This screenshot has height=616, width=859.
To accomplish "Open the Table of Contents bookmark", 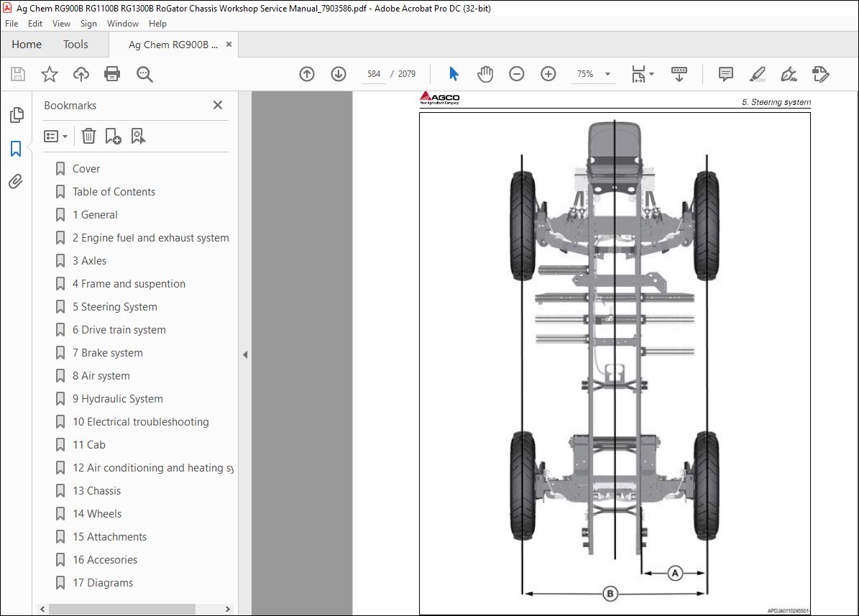I will pyautogui.click(x=114, y=192).
